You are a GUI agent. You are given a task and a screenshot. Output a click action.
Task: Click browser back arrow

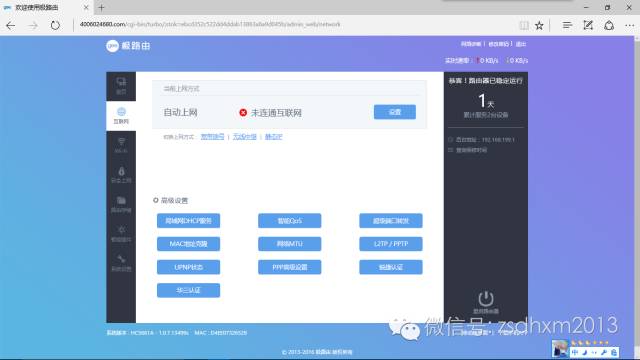pos(11,25)
